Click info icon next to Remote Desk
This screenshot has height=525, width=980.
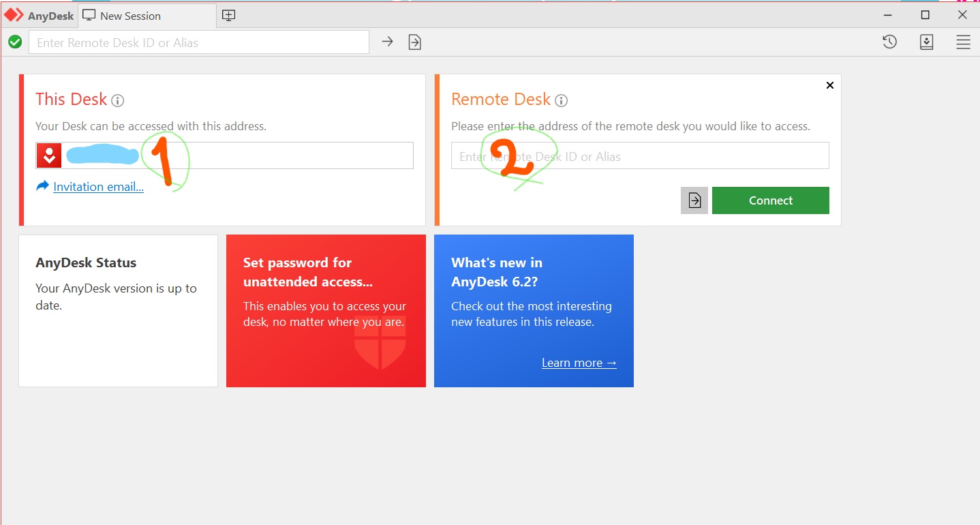[561, 101]
